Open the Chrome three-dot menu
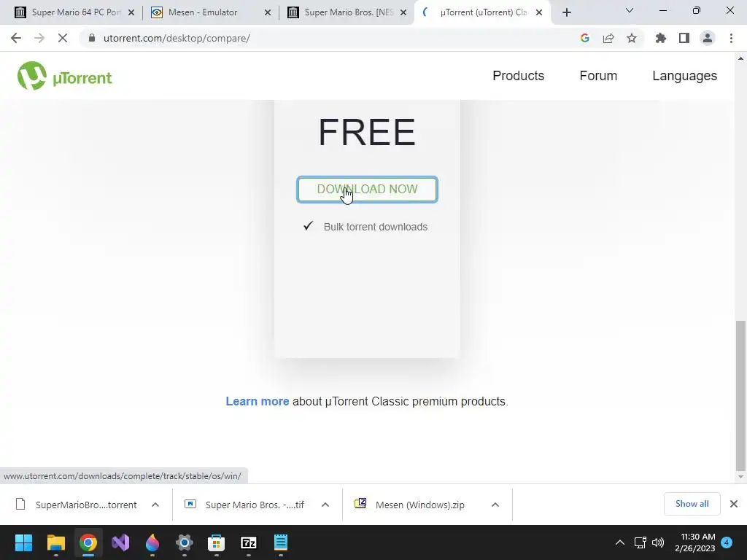747x560 pixels. (731, 38)
